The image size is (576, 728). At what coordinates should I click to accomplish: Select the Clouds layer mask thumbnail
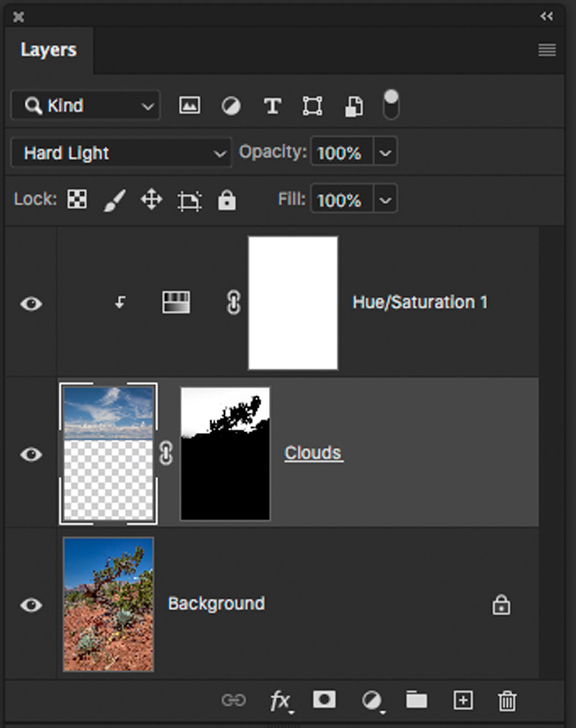[x=225, y=454]
